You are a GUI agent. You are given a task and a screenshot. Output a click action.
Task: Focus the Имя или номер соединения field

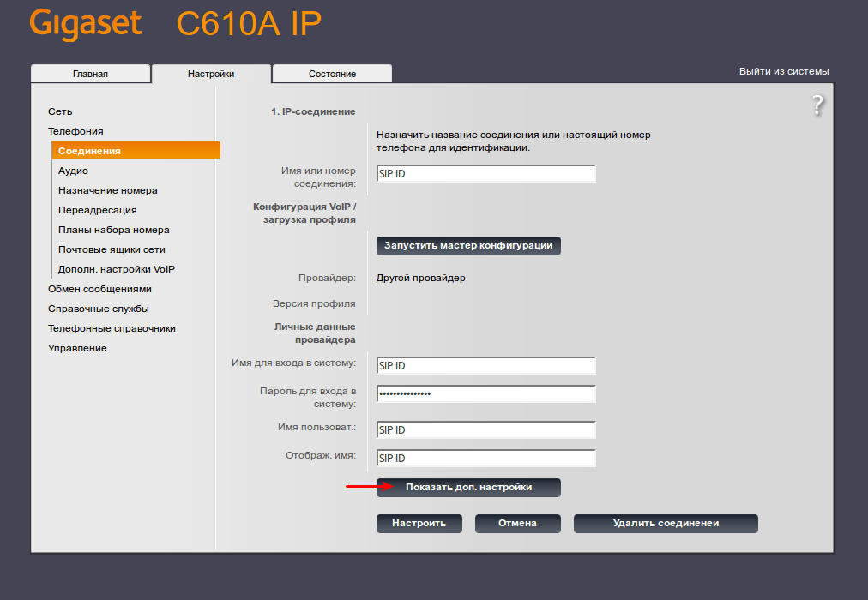[486, 174]
